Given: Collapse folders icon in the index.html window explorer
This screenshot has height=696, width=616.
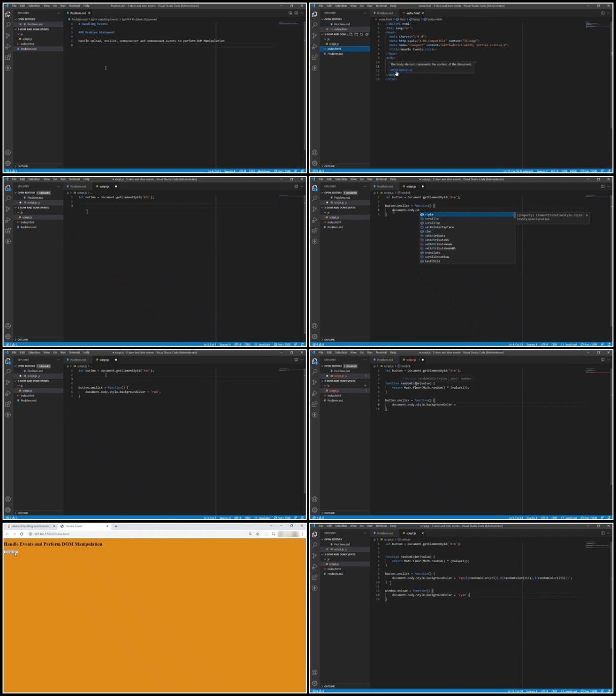Looking at the screenshot, I should (367, 34).
